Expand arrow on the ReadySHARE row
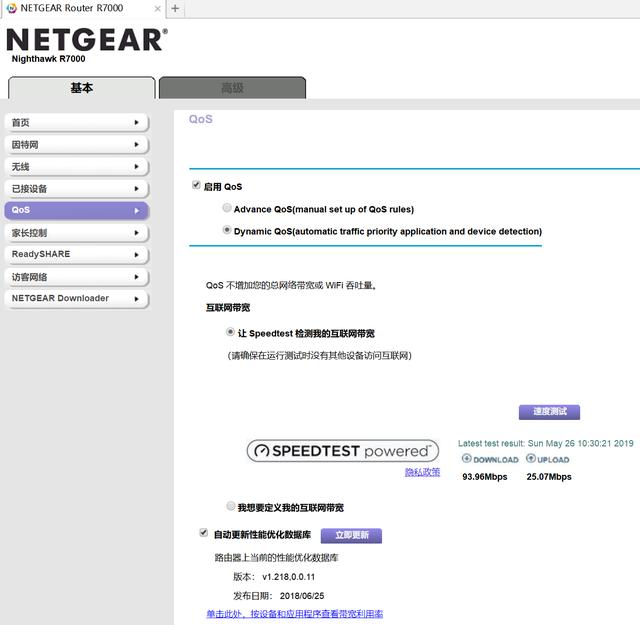 [x=137, y=255]
